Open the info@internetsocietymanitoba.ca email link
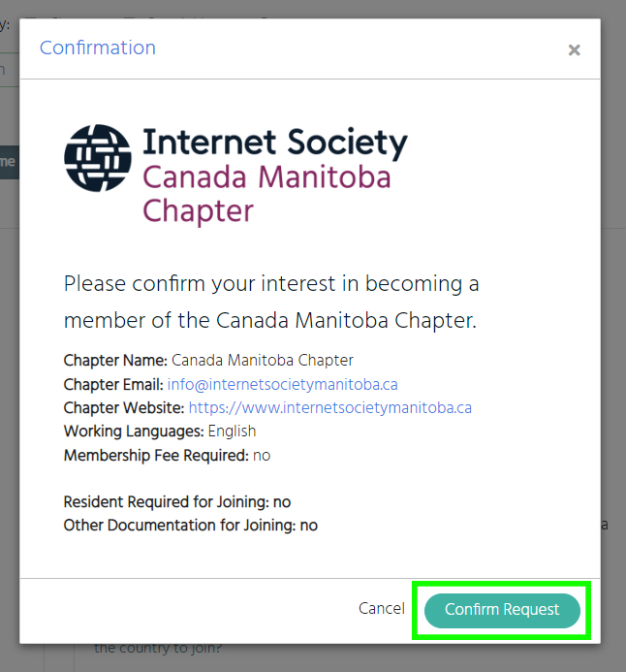The height and width of the screenshot is (672, 626). click(x=282, y=384)
